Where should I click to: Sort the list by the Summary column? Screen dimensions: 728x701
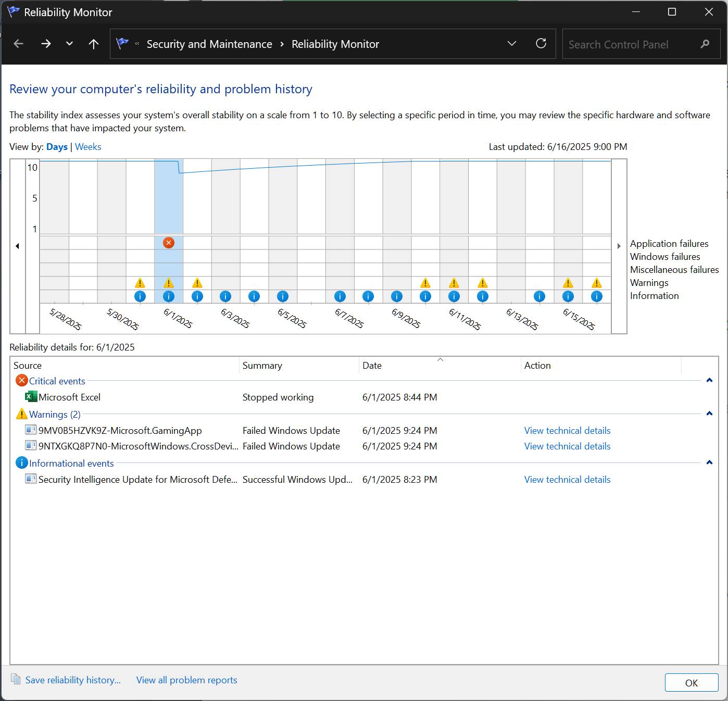[x=299, y=366]
